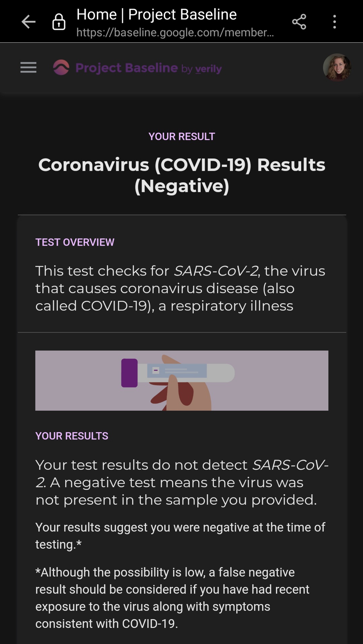
Task: Click the false negative disclaimer paragraph
Action: (172, 598)
